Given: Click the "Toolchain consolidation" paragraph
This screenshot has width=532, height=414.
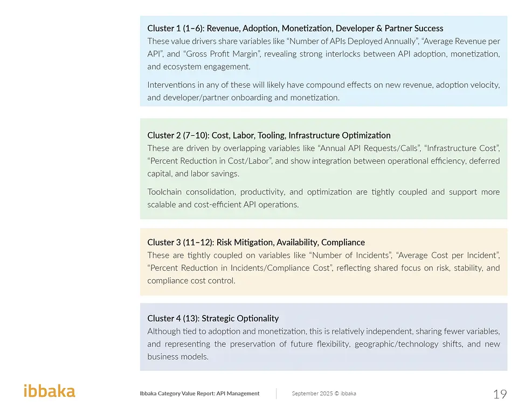Looking at the screenshot, I should pos(323,198).
